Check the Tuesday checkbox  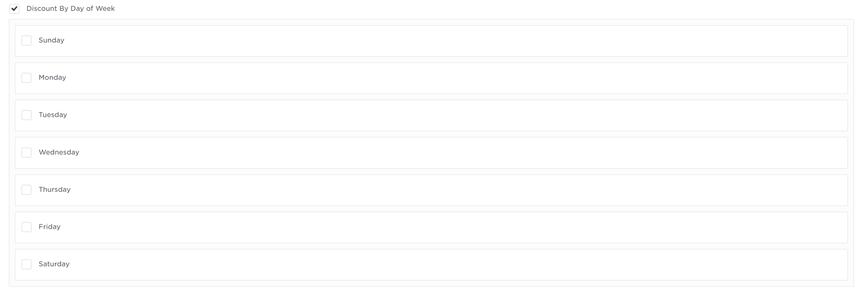[x=27, y=115]
